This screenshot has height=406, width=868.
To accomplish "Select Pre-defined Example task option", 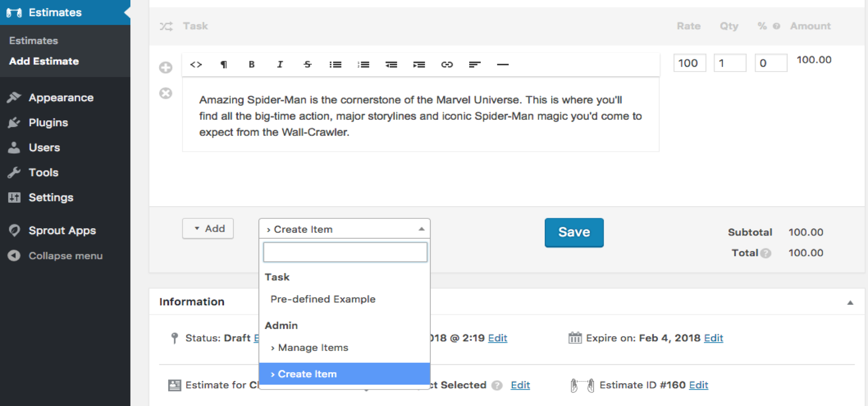I will (323, 299).
